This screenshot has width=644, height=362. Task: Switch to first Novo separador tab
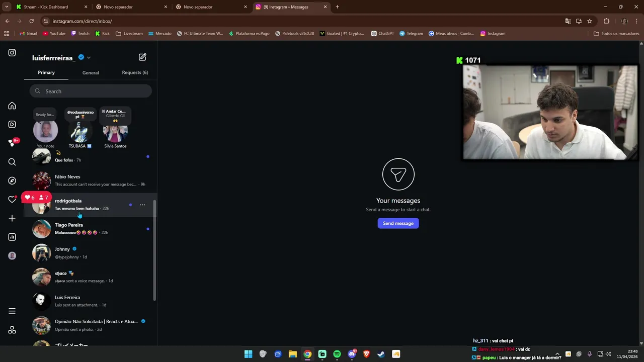[x=131, y=7]
